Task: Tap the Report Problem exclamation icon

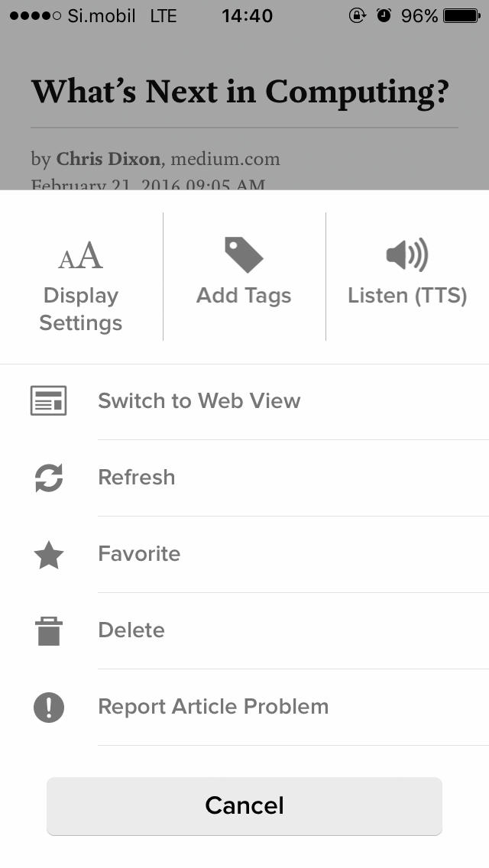Action: tap(49, 707)
